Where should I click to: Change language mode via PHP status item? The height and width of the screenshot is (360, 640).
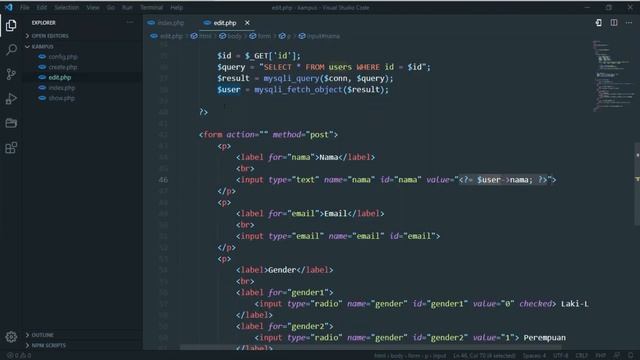tap(600, 356)
